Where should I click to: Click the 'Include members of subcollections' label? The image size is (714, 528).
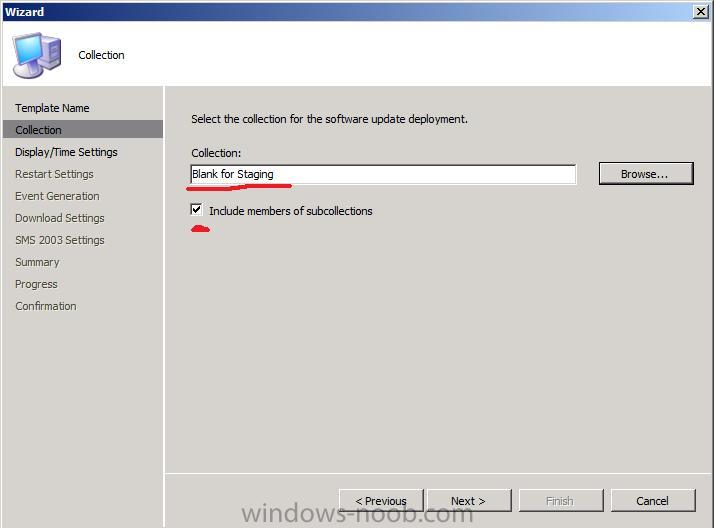[291, 211]
